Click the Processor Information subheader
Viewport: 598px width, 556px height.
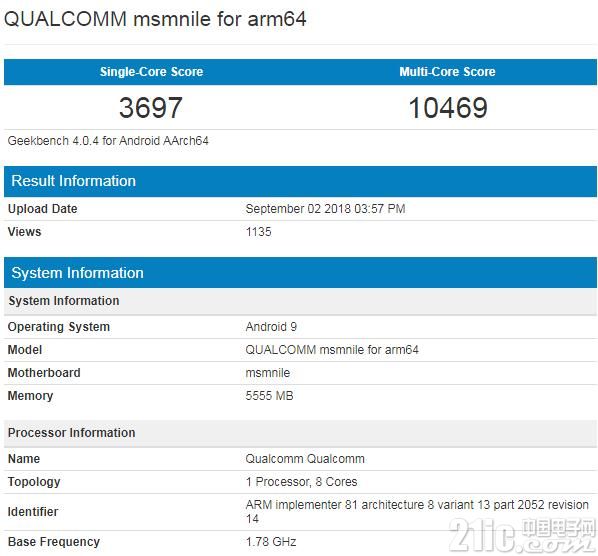(72, 433)
